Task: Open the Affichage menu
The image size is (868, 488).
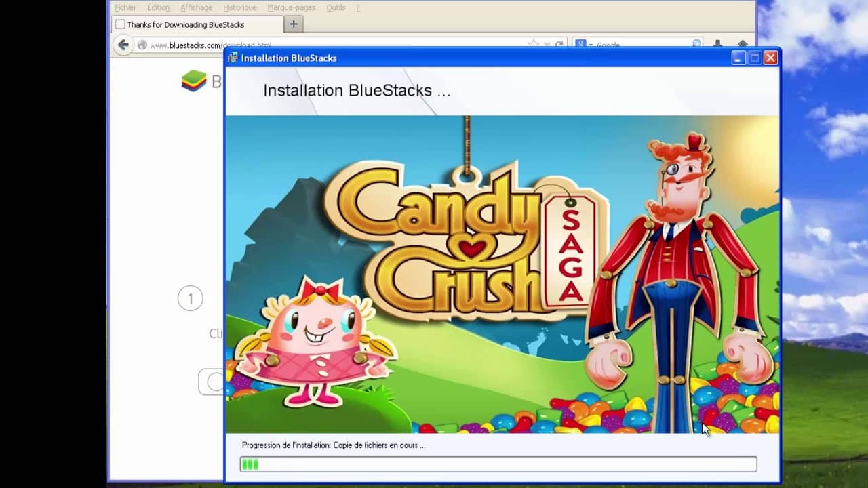Action: pos(196,7)
